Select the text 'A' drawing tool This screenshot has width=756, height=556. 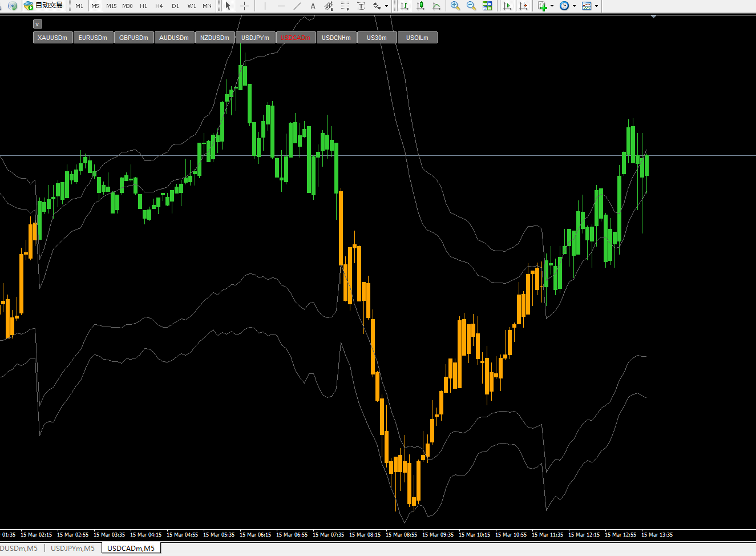coord(313,6)
